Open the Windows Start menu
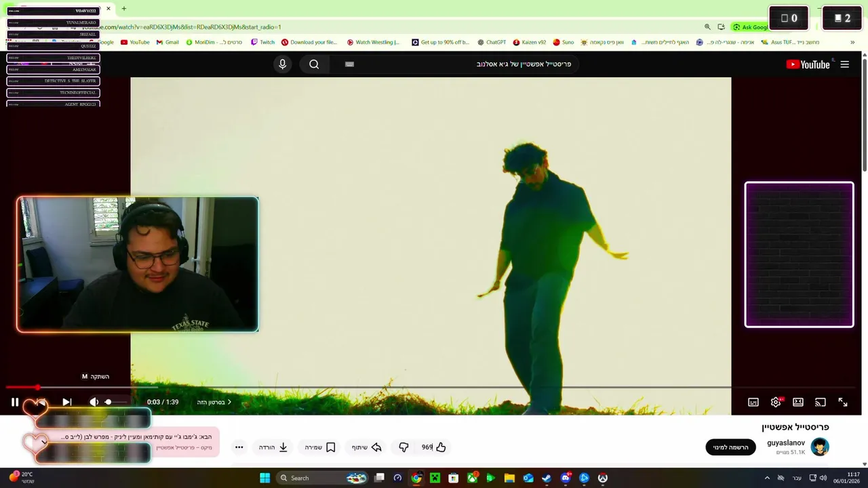Image resolution: width=868 pixels, height=488 pixels. (x=265, y=478)
